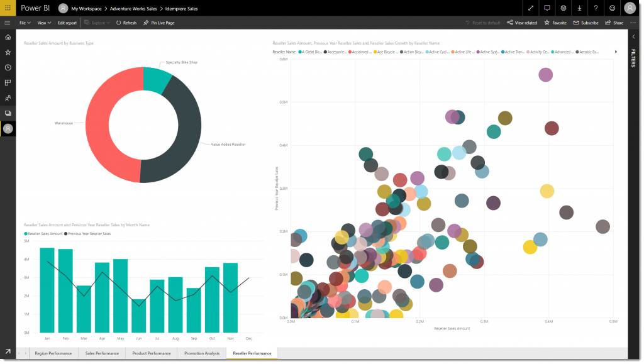This screenshot has width=644, height=364.
Task: Open the File dropdown menu
Action: tap(25, 23)
